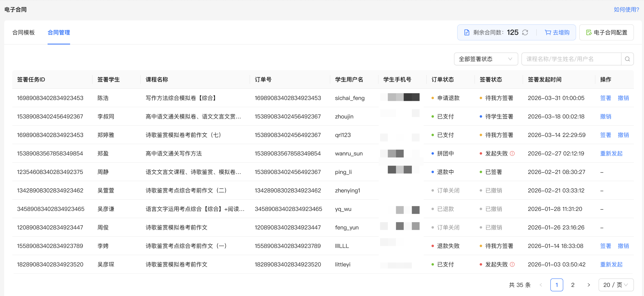Click 重新发起 for 郑盈's contract
This screenshot has height=296, width=644.
[x=611, y=153]
